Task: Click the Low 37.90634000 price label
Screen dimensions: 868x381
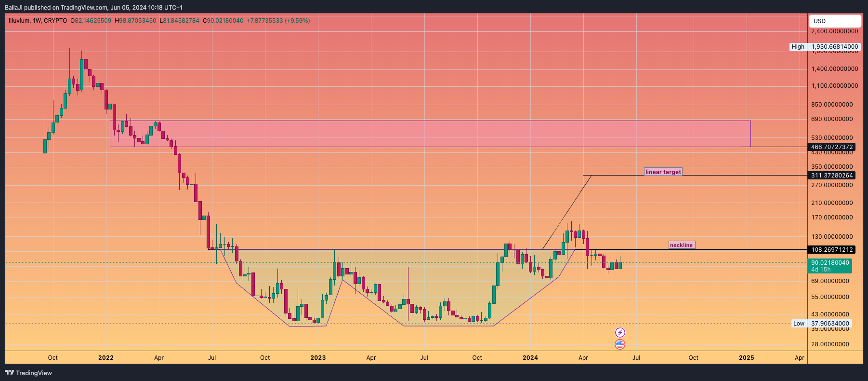Action: (822, 324)
